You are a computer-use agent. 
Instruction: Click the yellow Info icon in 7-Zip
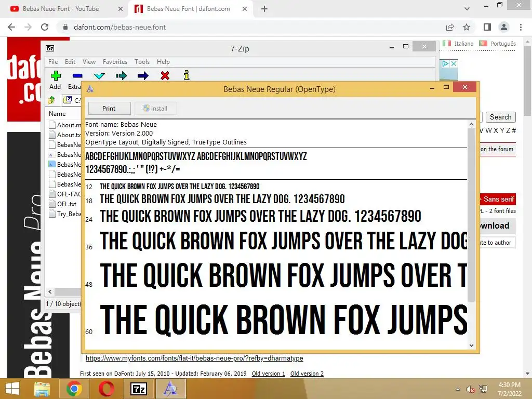187,75
